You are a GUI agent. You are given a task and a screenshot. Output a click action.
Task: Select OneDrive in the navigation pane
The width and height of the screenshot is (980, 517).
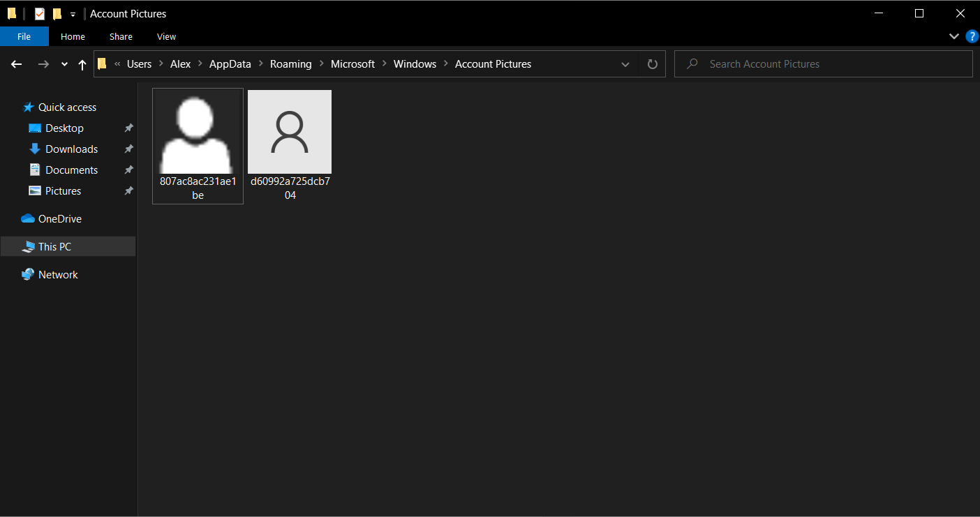60,219
